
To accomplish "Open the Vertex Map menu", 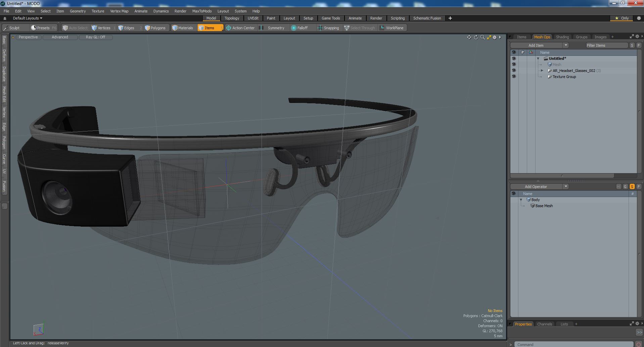I will (119, 11).
